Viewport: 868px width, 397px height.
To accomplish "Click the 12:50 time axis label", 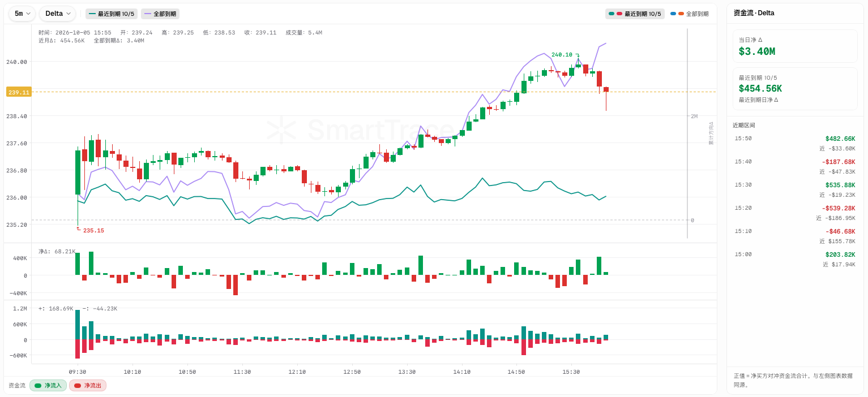I will [x=352, y=372].
